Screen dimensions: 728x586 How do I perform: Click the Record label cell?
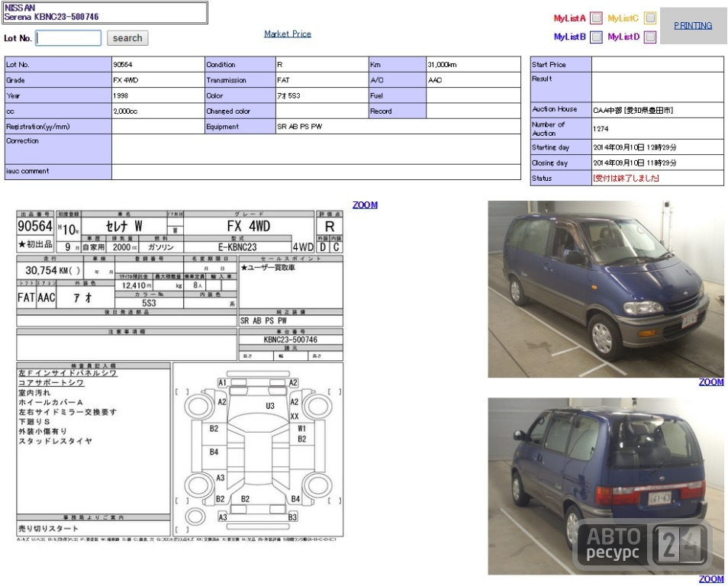click(x=398, y=111)
